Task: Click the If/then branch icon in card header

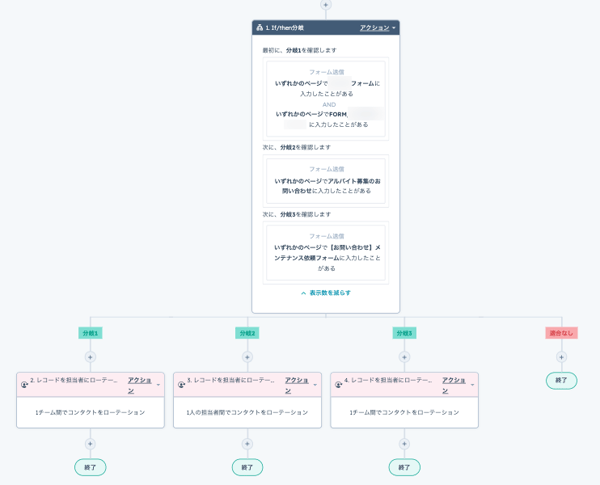Action: point(260,28)
